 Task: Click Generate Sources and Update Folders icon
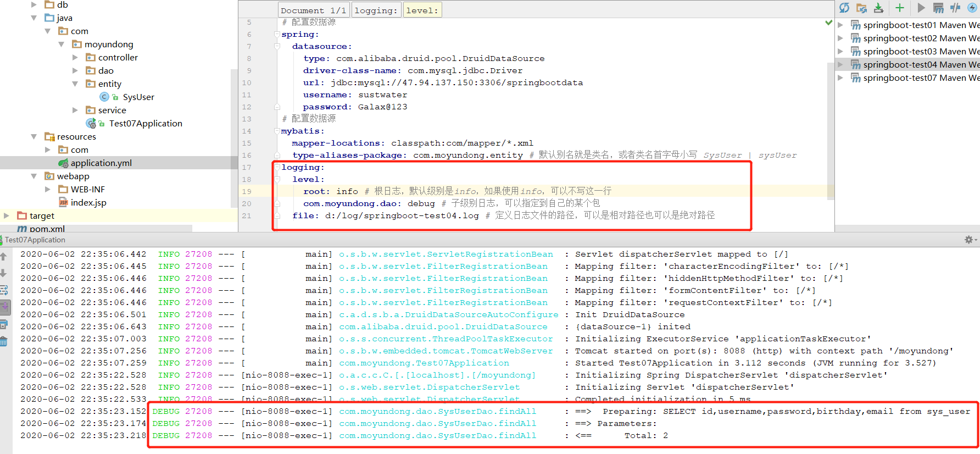tap(861, 8)
